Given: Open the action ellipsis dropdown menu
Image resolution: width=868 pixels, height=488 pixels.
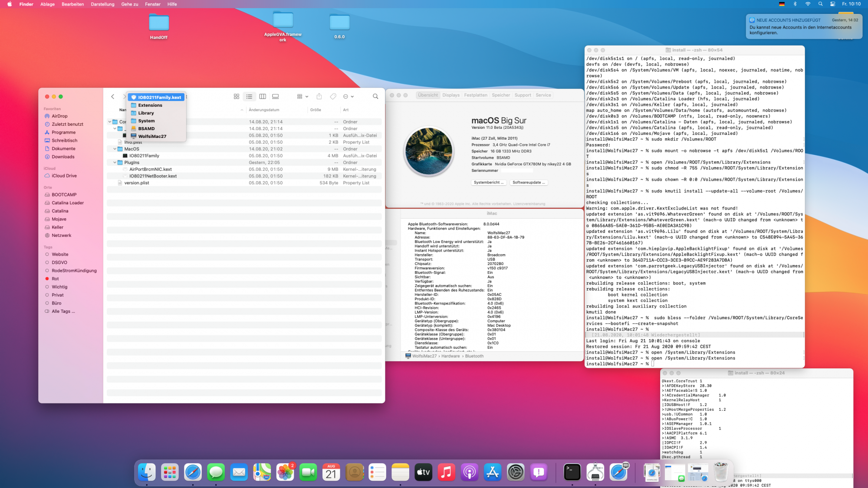Looking at the screenshot, I should tap(349, 96).
